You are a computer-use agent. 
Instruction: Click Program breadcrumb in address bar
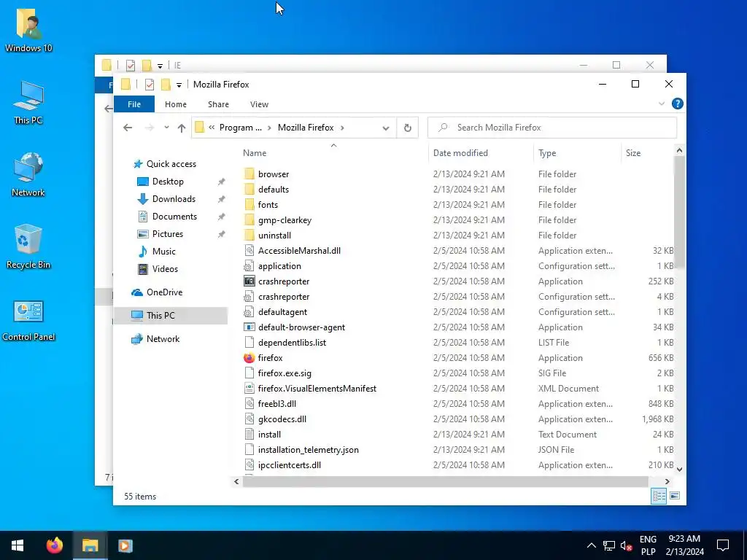tap(241, 128)
